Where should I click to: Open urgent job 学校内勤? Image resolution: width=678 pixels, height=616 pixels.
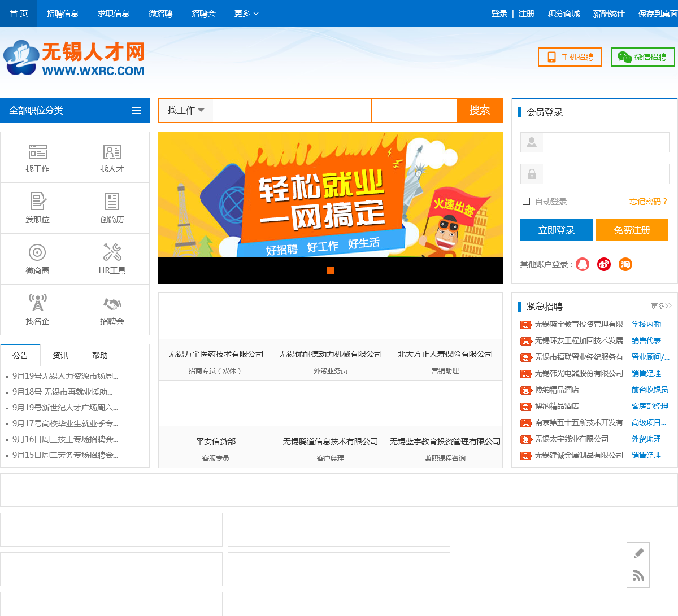tap(646, 324)
